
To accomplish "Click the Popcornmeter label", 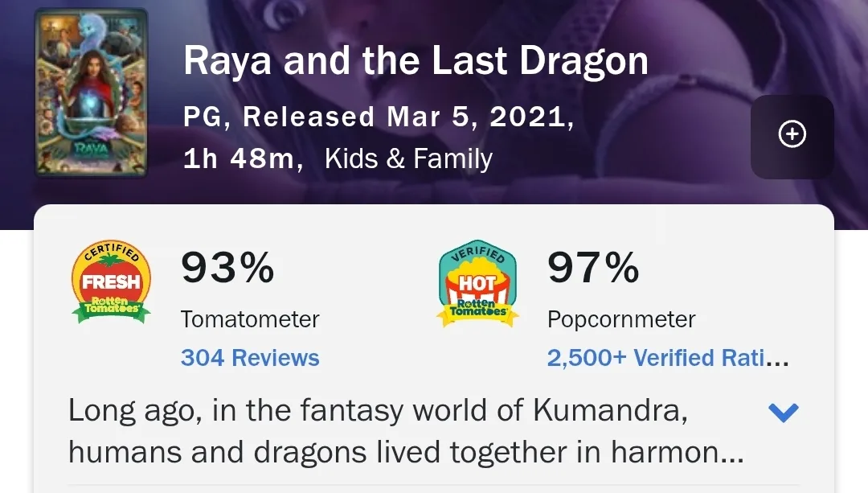I will click(x=620, y=319).
